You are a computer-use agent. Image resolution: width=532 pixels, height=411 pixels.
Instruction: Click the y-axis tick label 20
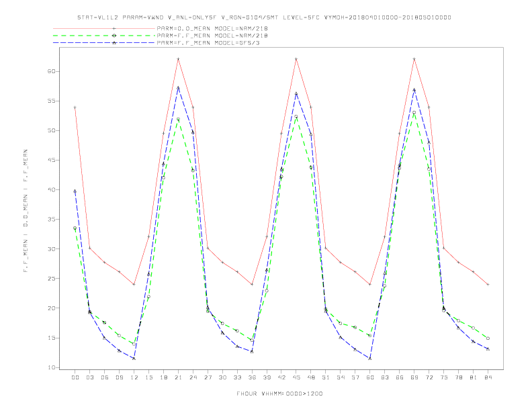point(51,308)
